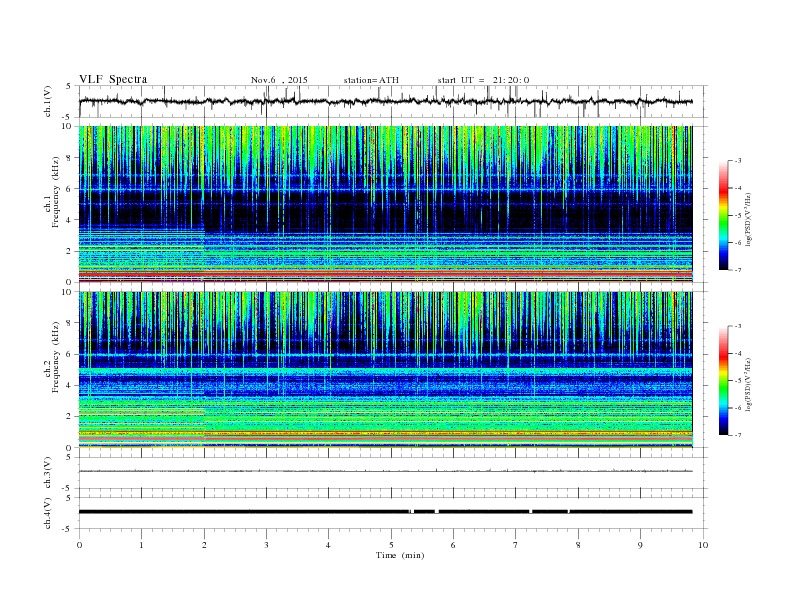The width and height of the screenshot is (792, 612).
Task: Click the ch.1 spectrogram panel
Action: [x=386, y=204]
